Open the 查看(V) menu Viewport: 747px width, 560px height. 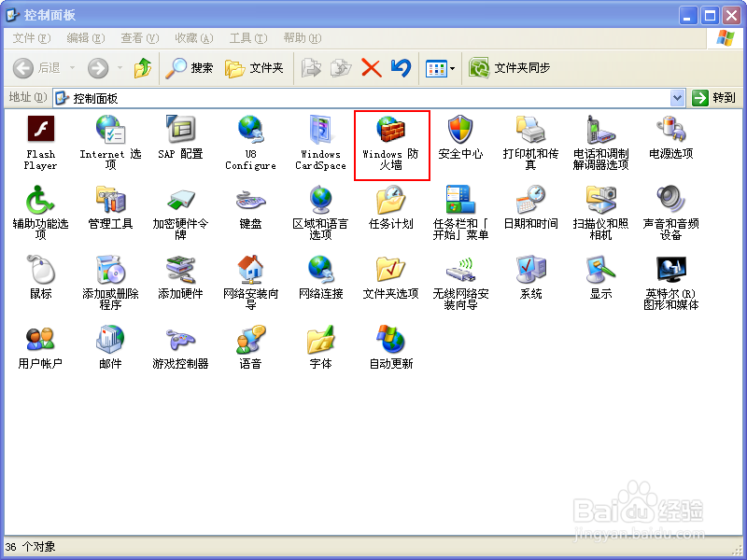click(139, 38)
